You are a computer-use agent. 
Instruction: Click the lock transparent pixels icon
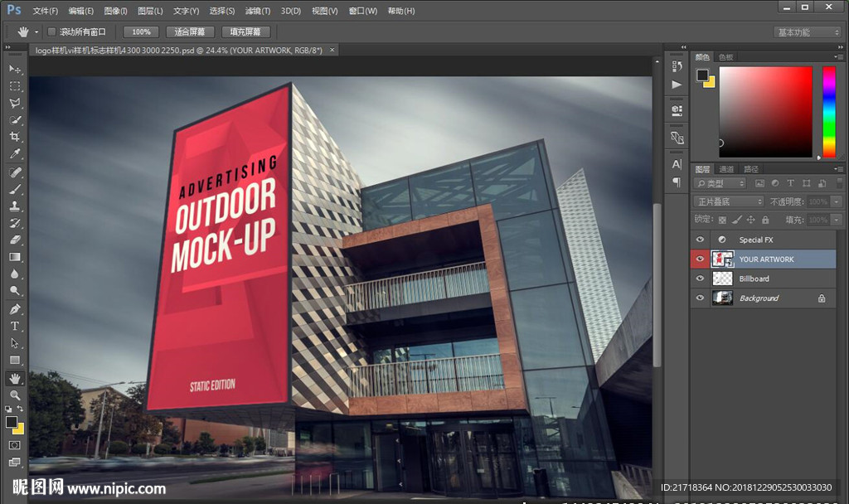pos(722,220)
